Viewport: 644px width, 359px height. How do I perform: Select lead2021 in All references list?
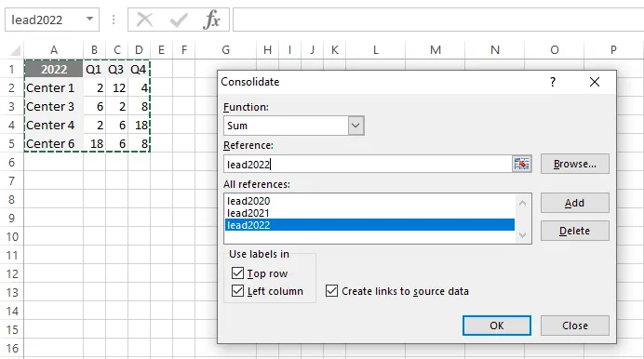click(248, 213)
